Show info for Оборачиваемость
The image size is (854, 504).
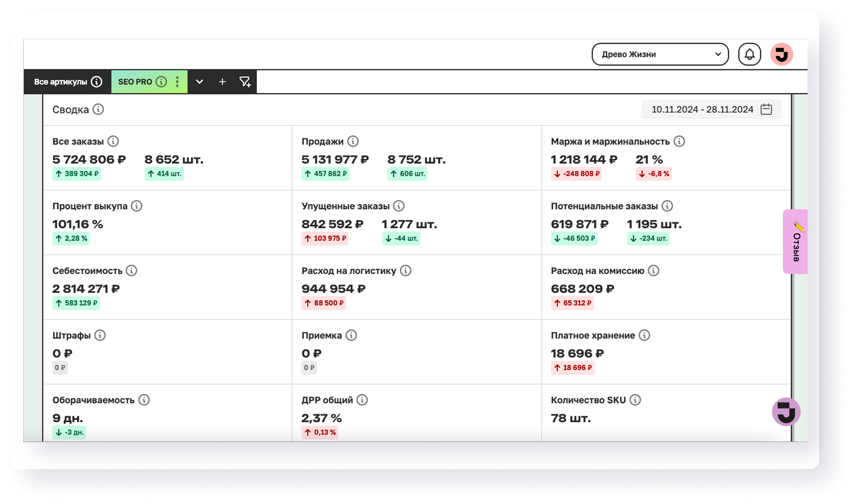click(144, 400)
